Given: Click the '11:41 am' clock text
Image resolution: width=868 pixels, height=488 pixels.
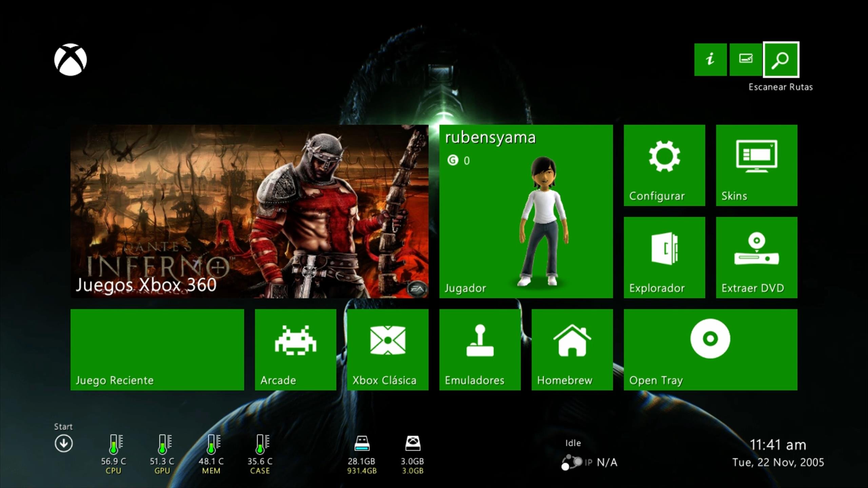Looking at the screenshot, I should coord(778,445).
